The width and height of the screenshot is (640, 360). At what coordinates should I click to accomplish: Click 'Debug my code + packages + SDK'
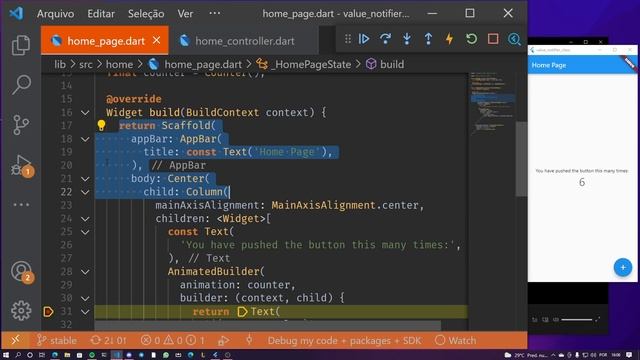(344, 340)
